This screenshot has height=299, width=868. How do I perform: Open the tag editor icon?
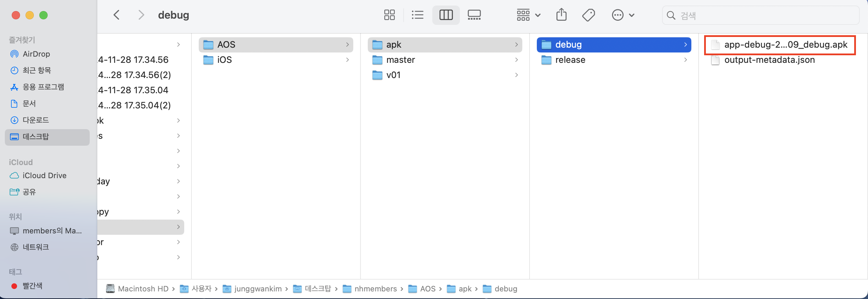pyautogui.click(x=588, y=15)
